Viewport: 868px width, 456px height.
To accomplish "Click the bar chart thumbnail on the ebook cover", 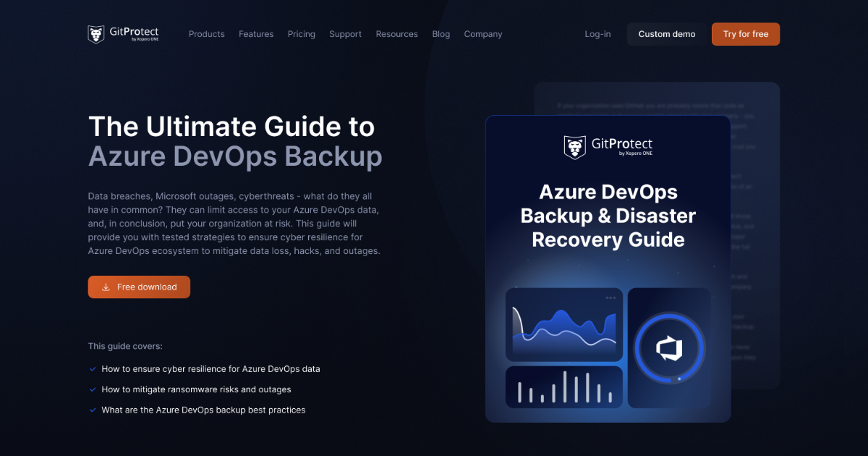I will coord(564,387).
